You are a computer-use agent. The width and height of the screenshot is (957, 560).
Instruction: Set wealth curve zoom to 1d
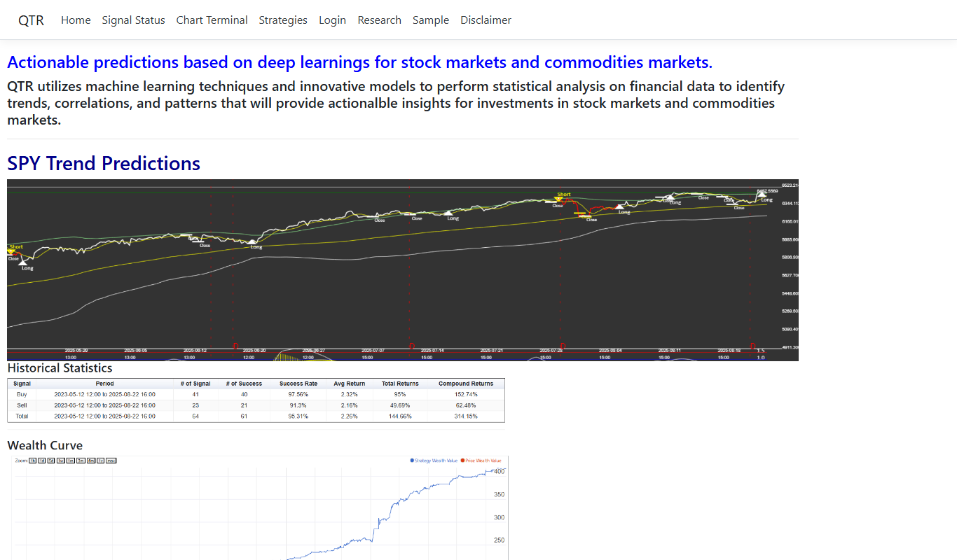42,461
